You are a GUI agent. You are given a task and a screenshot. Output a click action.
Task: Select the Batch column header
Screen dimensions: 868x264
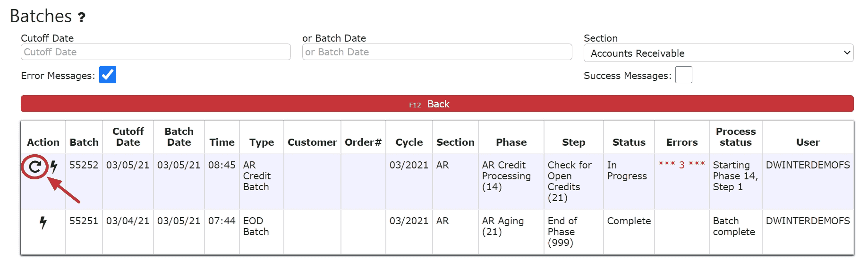pyautogui.click(x=84, y=142)
